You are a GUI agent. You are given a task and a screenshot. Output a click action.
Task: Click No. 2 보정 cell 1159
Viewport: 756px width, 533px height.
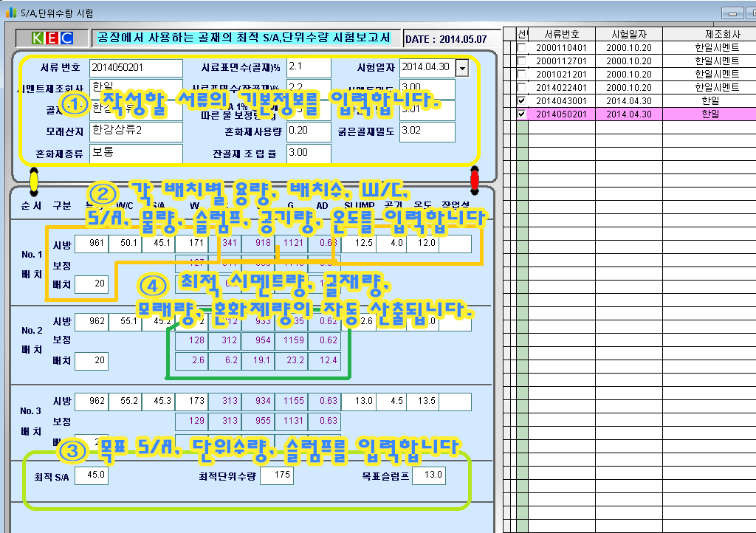291,341
